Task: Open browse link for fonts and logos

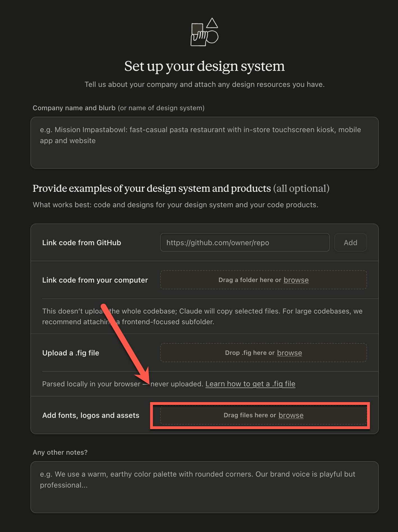Action: 291,415
